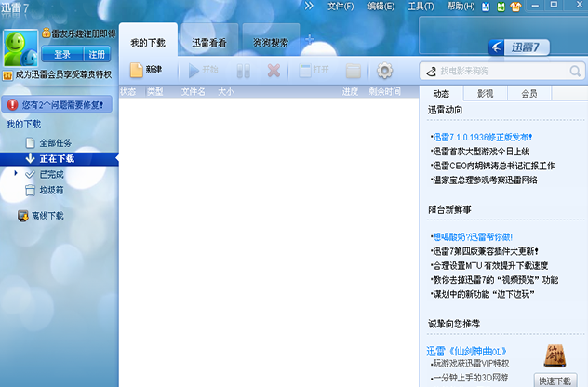588x387 pixels.
Task: Click the 快速下载 button
Action: pos(555,380)
